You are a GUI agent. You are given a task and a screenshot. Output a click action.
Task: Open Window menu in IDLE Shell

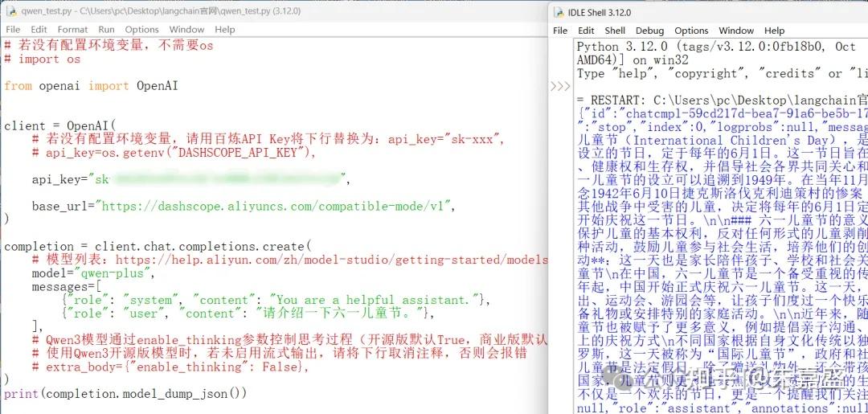[736, 31]
